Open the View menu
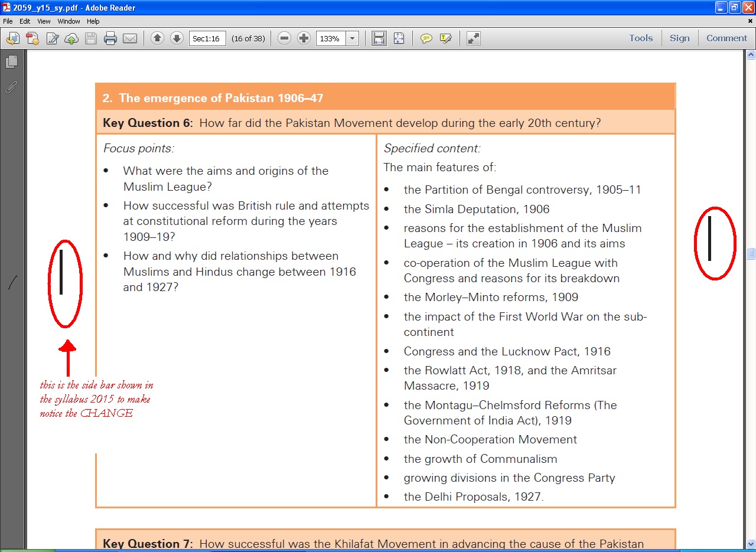This screenshot has width=756, height=552. click(44, 21)
